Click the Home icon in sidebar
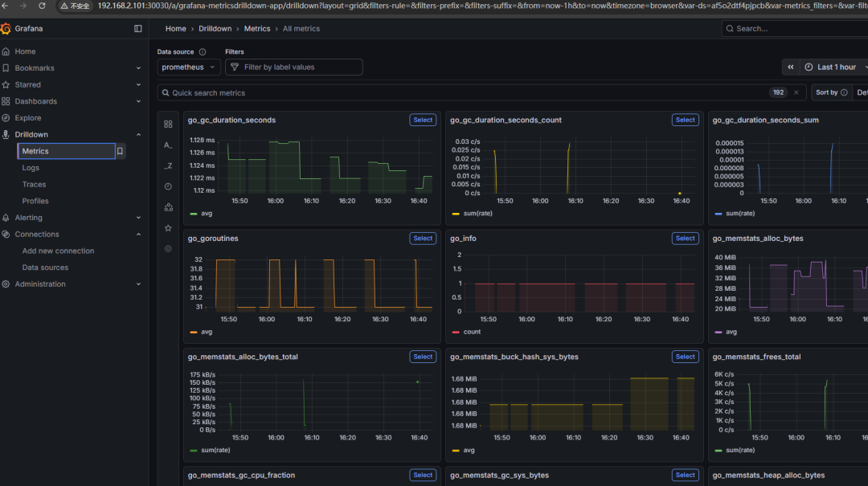868x486 pixels. tap(6, 51)
